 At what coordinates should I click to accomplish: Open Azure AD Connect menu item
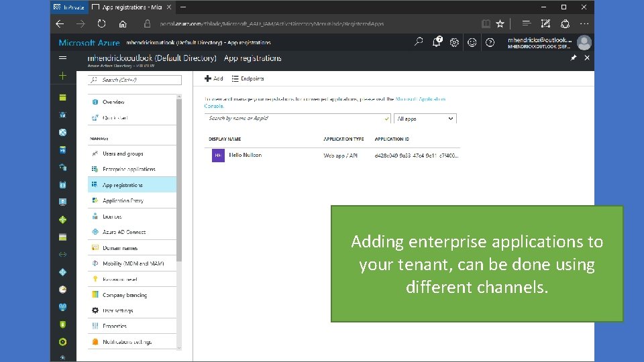pyautogui.click(x=132, y=232)
